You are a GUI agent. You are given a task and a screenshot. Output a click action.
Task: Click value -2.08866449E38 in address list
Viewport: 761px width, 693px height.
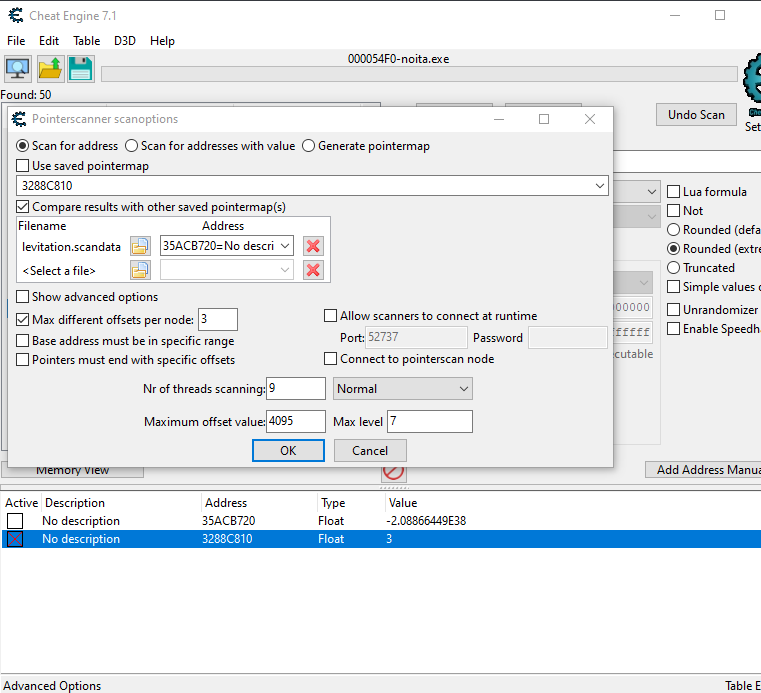426,521
